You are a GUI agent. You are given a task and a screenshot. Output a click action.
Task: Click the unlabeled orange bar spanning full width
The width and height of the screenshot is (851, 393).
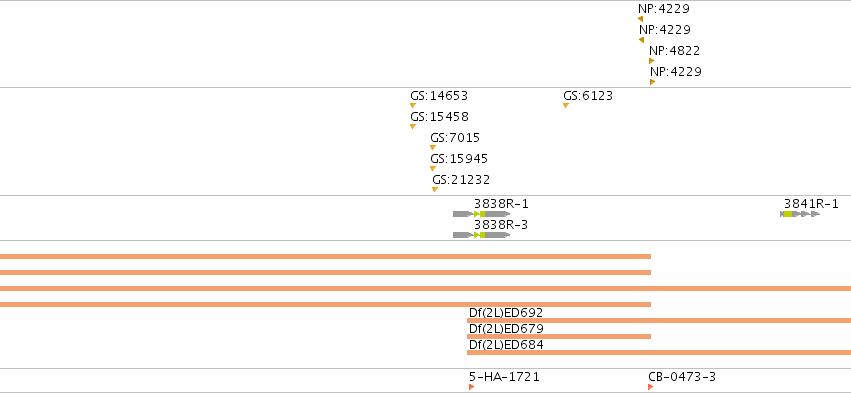coord(426,289)
